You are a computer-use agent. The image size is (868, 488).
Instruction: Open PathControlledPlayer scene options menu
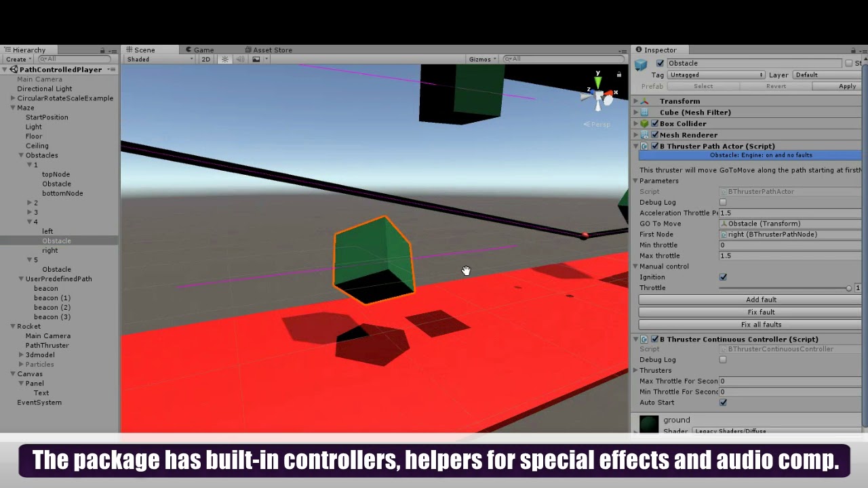click(112, 70)
